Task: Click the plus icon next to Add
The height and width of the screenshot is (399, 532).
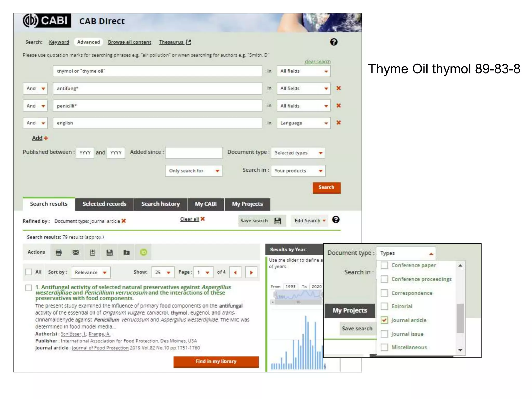Action: [x=46, y=138]
